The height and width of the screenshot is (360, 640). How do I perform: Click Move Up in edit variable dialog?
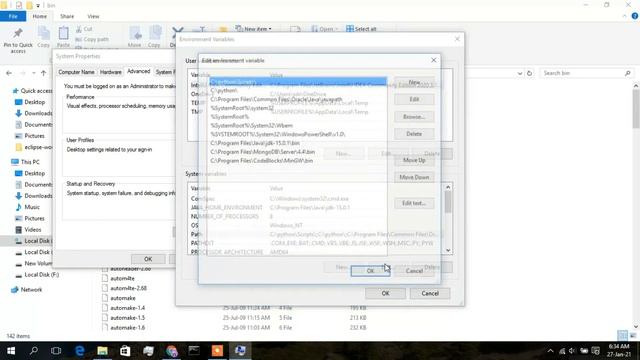414,160
